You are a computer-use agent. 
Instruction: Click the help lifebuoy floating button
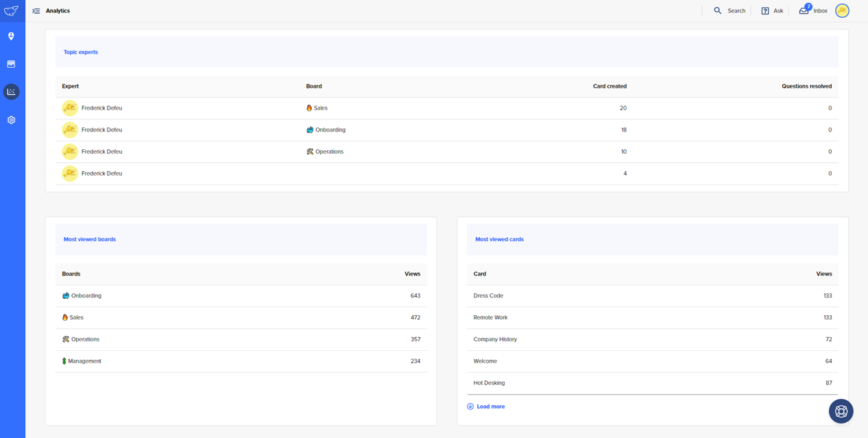841,411
